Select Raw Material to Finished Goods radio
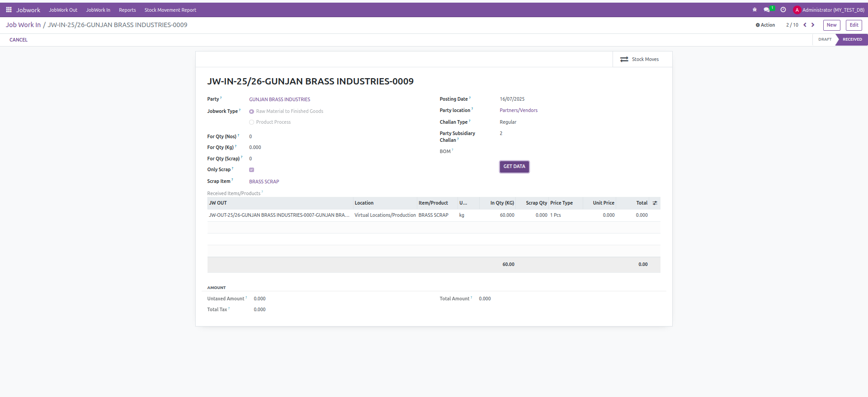Image resolution: width=868 pixels, height=397 pixels. pyautogui.click(x=251, y=112)
